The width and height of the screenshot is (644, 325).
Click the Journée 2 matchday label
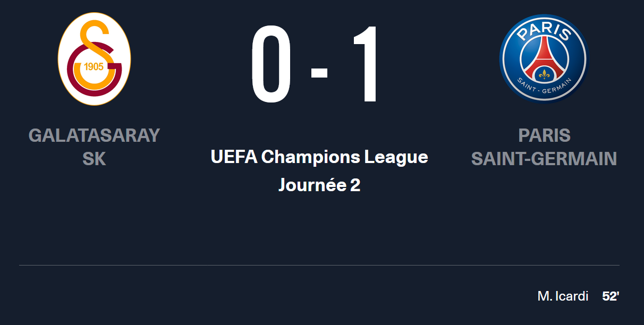point(319,185)
